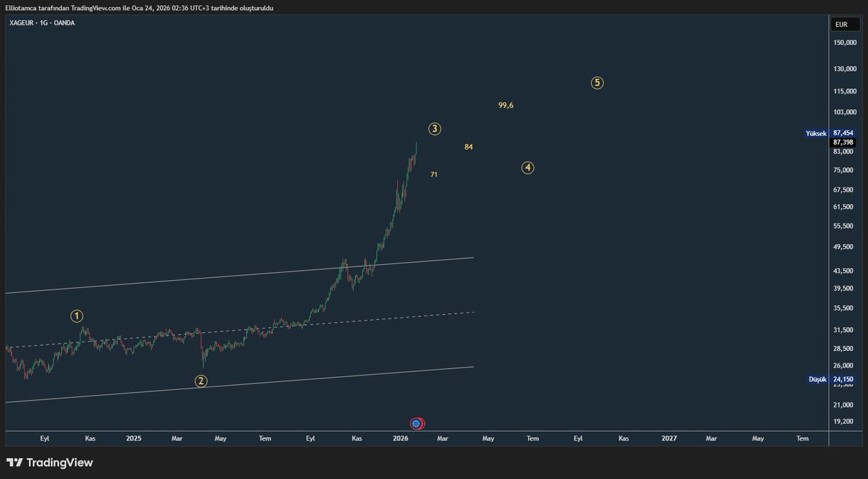Click the 55,500 price scale value
The image size is (868, 479).
coord(843,226)
